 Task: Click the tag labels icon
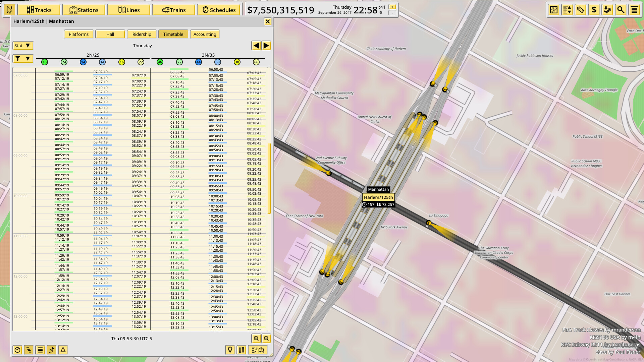(580, 10)
